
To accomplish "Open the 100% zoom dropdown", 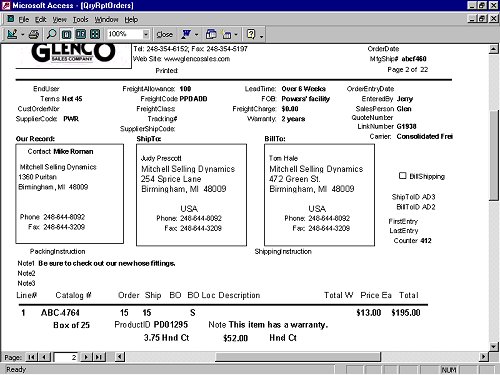I will point(146,34).
